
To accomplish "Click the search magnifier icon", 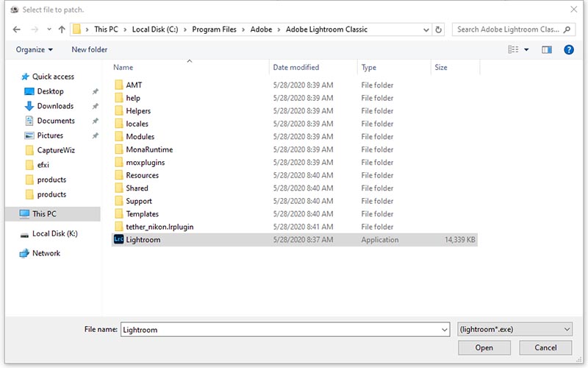I will [x=567, y=29].
